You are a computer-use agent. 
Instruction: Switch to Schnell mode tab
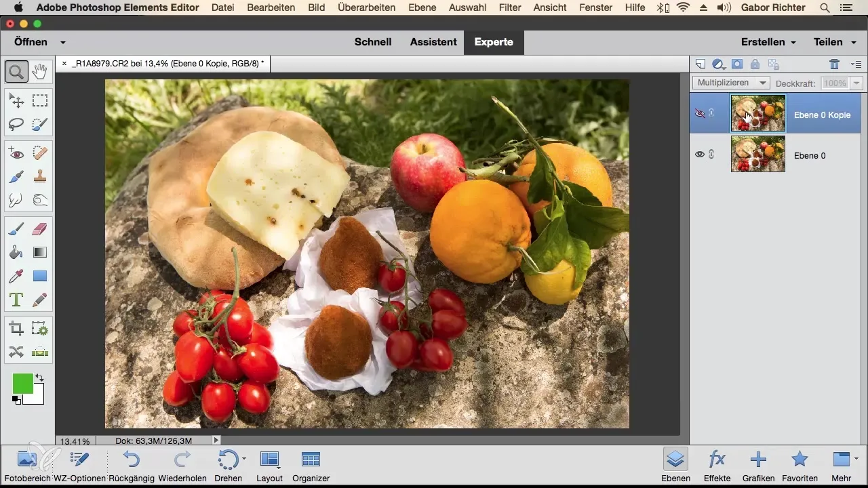click(373, 42)
